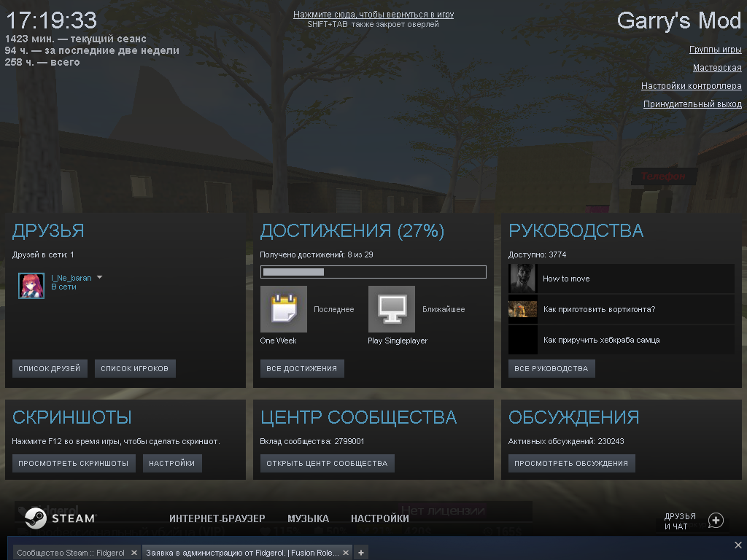Close the overlay browser bar with X
The width and height of the screenshot is (747, 560).
tap(738, 545)
